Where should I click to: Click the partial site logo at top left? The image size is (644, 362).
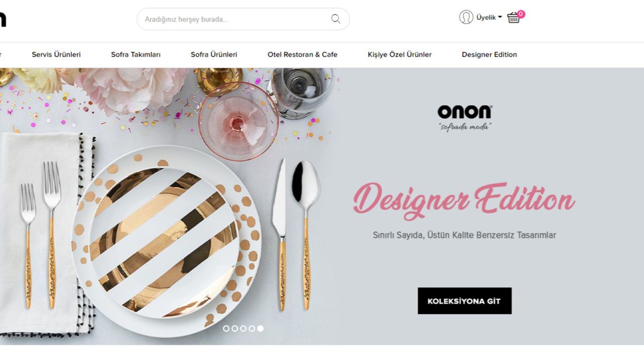(3, 19)
